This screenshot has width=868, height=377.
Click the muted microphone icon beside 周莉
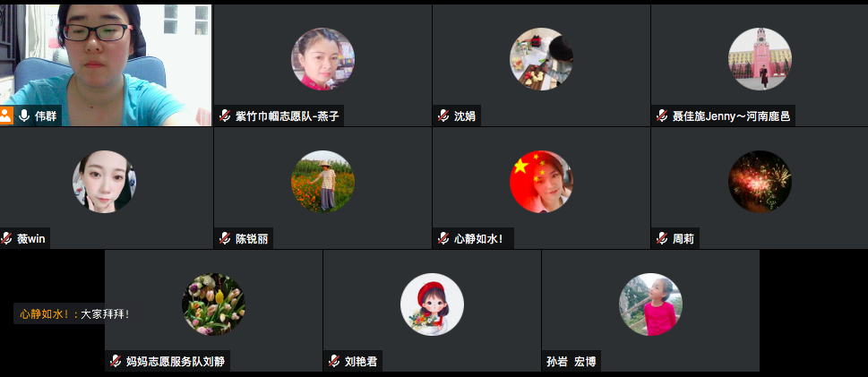pyautogui.click(x=662, y=238)
